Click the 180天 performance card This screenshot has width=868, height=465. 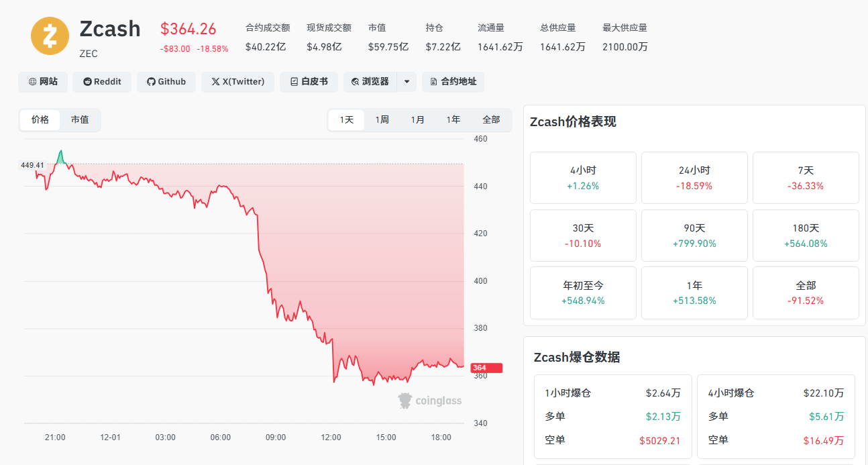coord(806,236)
